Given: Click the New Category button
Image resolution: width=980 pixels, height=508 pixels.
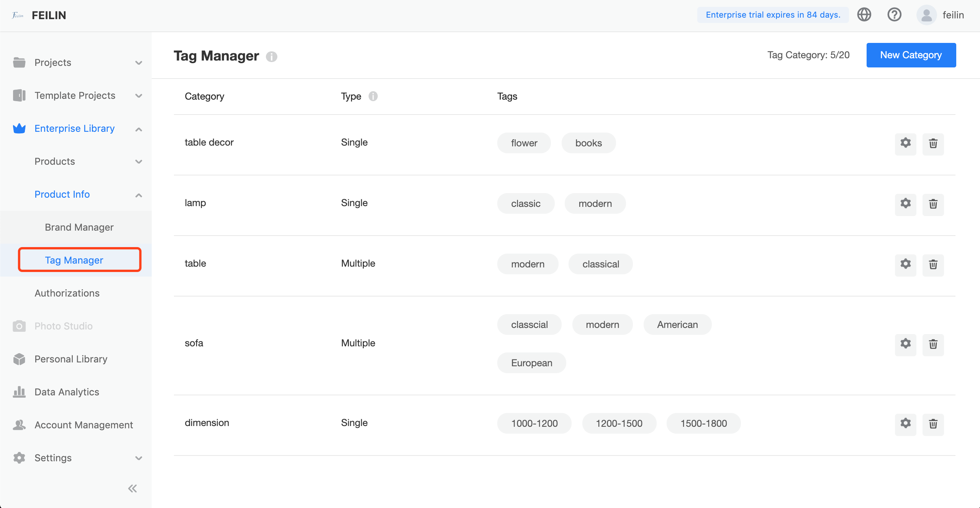Looking at the screenshot, I should click(x=911, y=55).
